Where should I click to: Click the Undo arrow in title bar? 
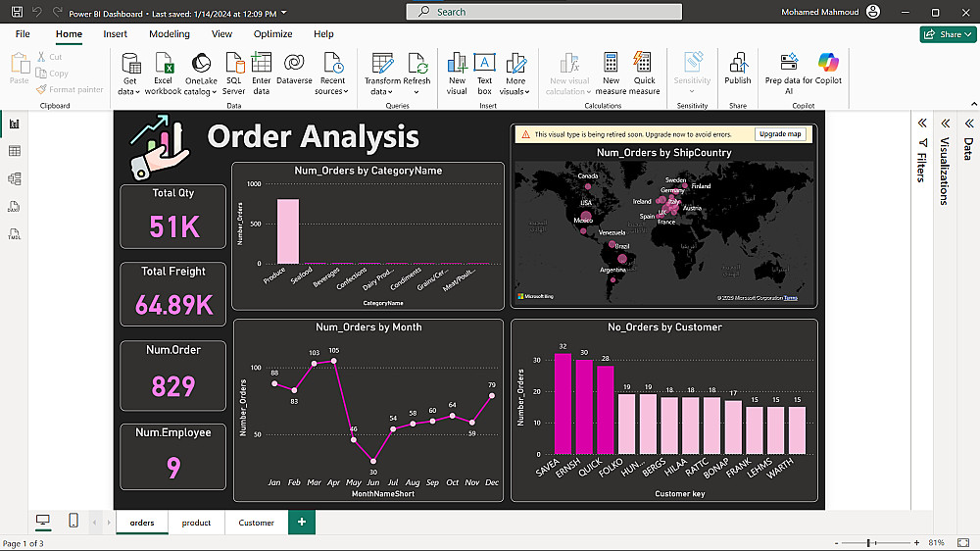pos(37,12)
